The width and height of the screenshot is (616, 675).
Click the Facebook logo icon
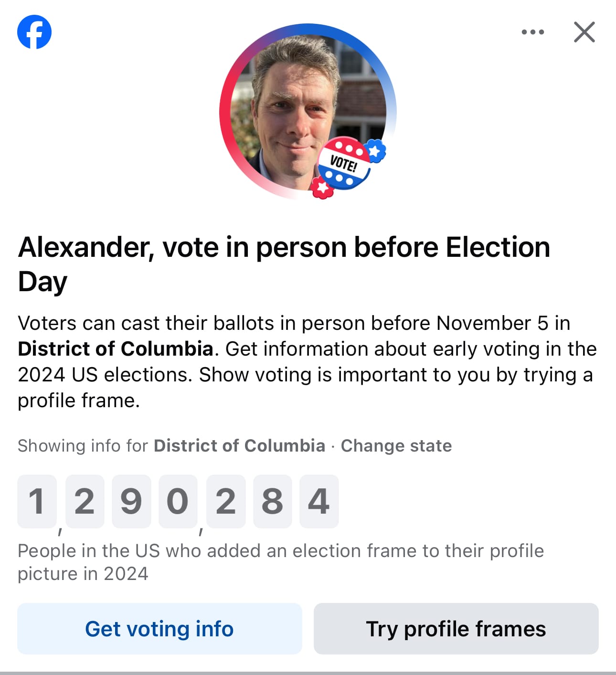tap(34, 32)
